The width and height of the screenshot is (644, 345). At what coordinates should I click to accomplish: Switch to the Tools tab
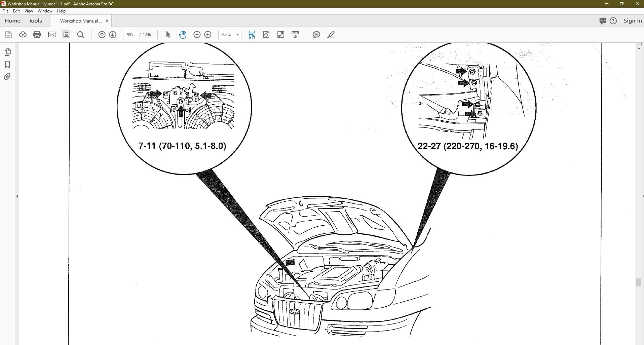point(35,21)
